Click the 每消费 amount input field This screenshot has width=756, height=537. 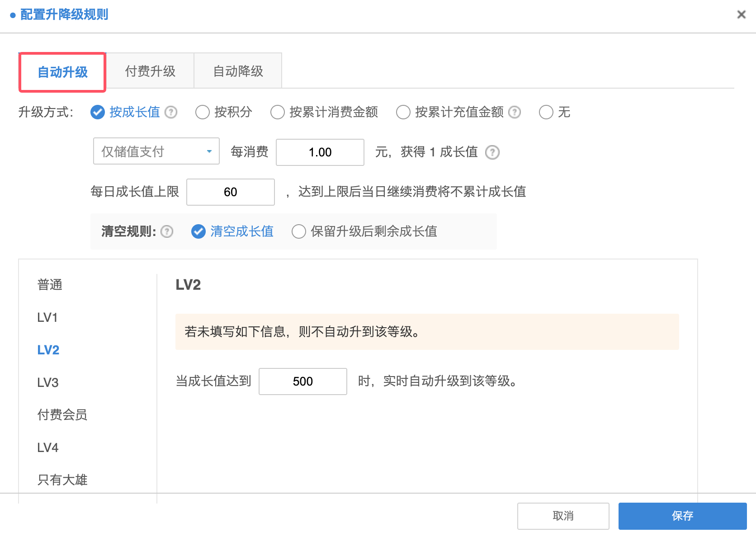point(320,152)
